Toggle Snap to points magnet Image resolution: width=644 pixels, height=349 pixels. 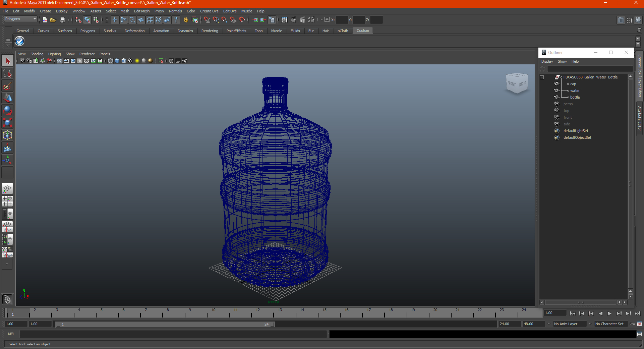(225, 20)
